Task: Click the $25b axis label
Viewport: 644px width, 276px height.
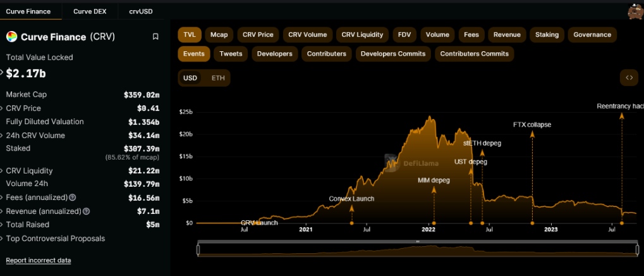Action: coord(187,112)
